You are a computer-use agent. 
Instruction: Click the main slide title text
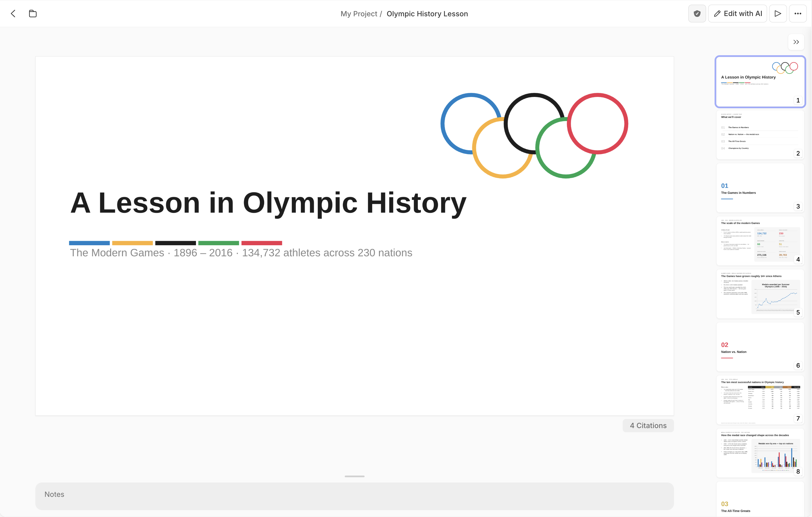tap(268, 203)
